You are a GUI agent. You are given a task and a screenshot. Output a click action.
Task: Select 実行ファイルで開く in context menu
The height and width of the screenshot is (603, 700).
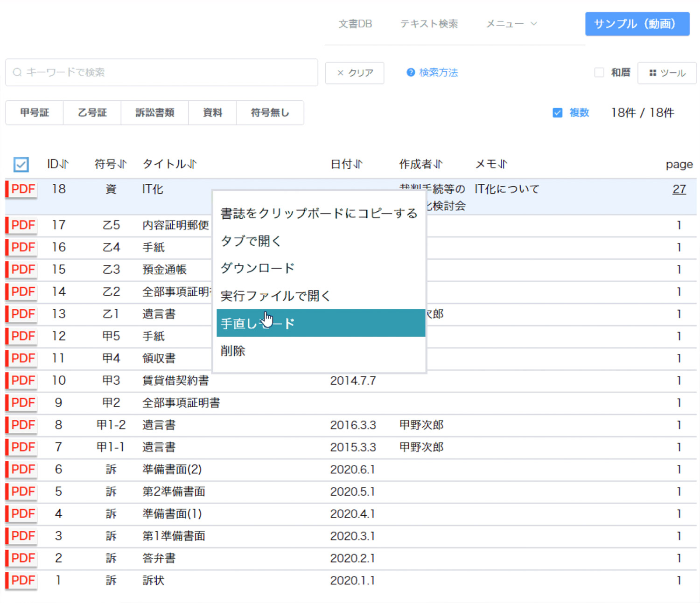click(x=321, y=296)
